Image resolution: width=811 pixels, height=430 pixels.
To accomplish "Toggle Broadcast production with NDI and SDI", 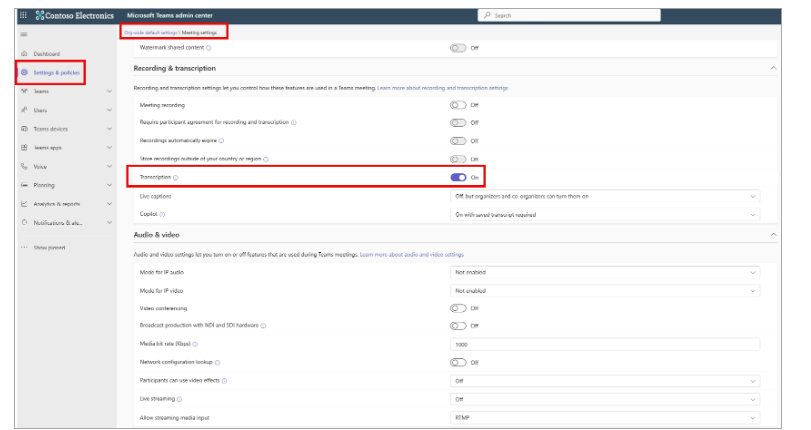I will tap(458, 326).
